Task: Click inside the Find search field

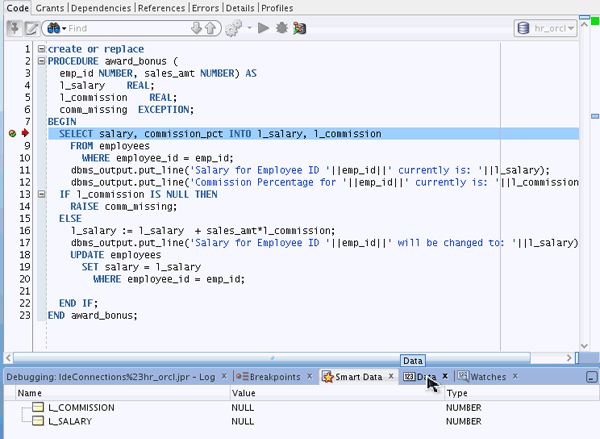Action: coord(118,28)
